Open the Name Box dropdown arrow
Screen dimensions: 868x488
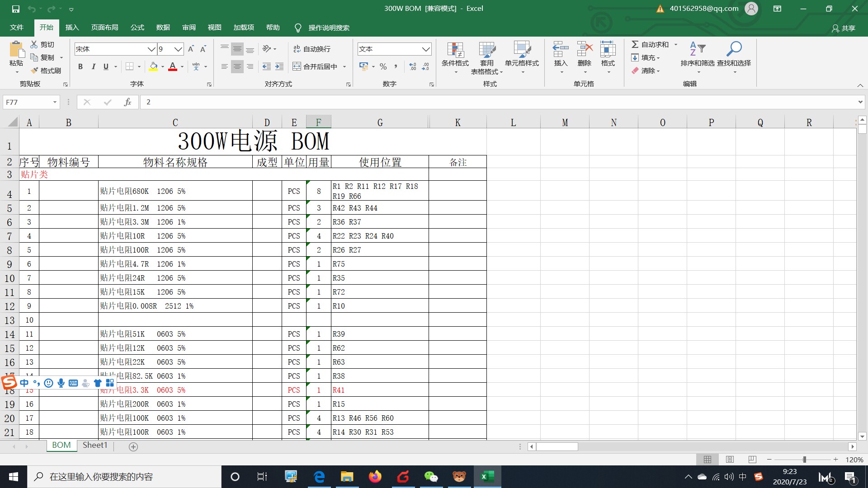coord(55,102)
